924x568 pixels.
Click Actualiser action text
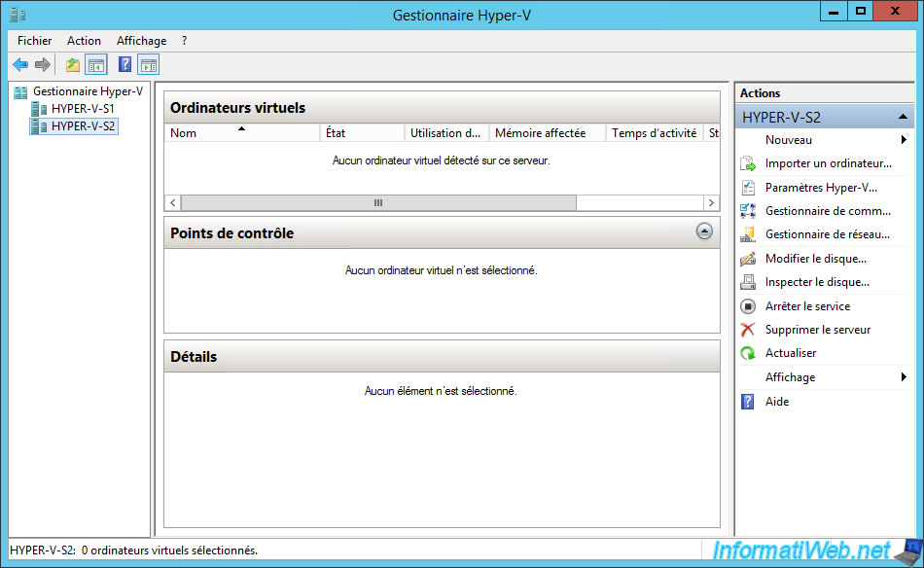790,353
